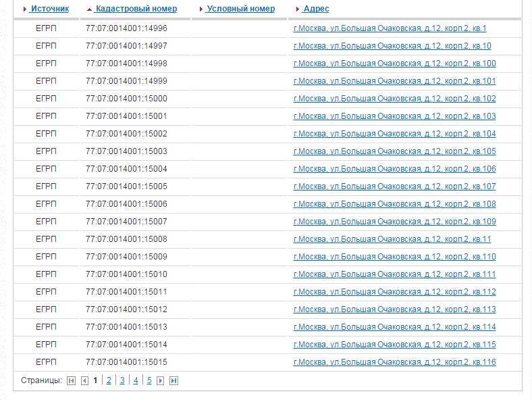Open address link ending кв.113
Image resolution: width=532 pixels, height=400 pixels.
pos(394,309)
